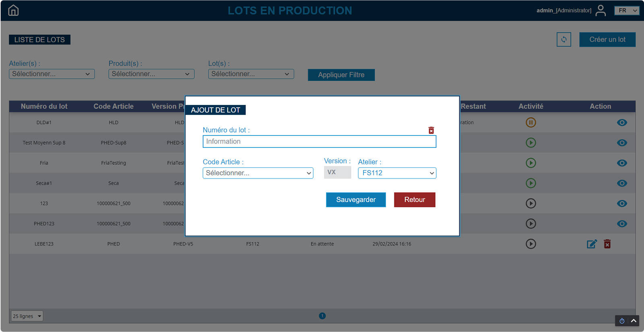The width and height of the screenshot is (644, 332).
Task: Go to the home page icon
Action: 13,10
